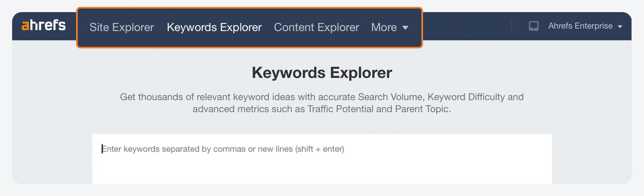644x196 pixels.
Task: Click the 'Ahrefs Enterprise' account label
Action: [x=580, y=26]
